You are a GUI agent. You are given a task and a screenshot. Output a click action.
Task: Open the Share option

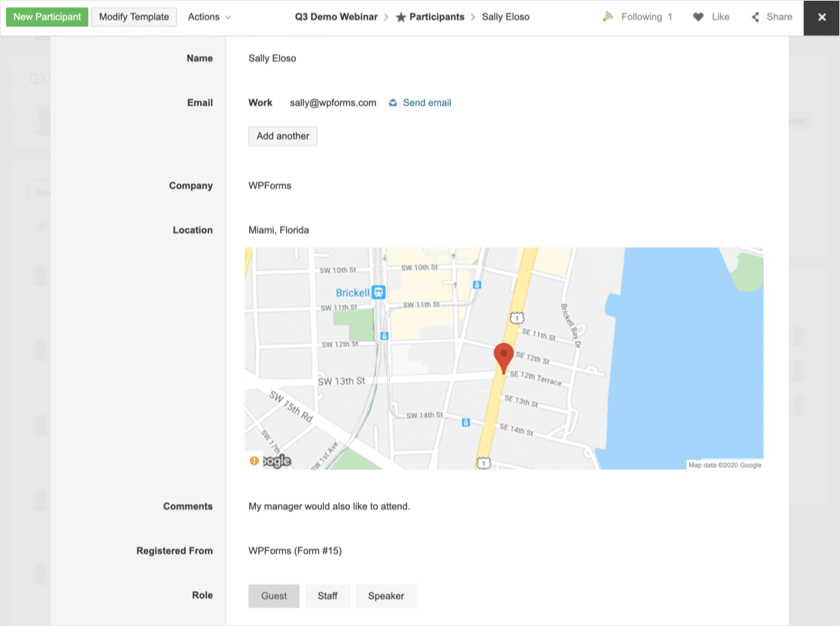point(779,17)
